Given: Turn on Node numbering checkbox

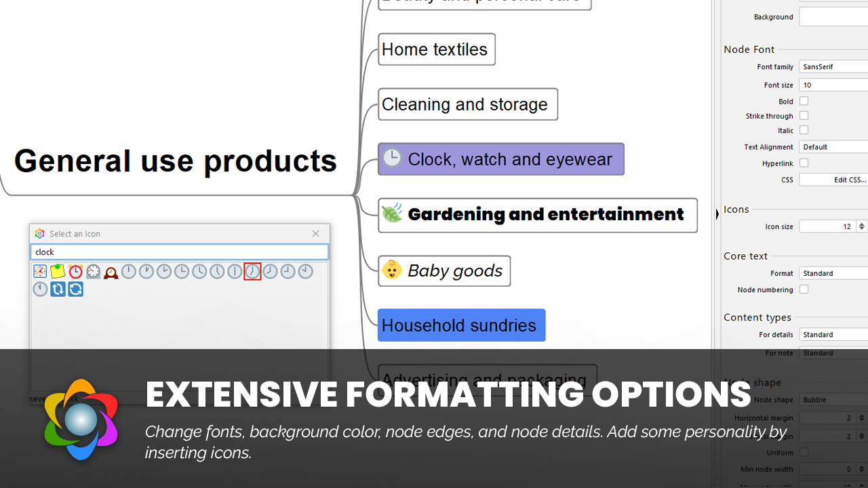Looking at the screenshot, I should [x=804, y=289].
